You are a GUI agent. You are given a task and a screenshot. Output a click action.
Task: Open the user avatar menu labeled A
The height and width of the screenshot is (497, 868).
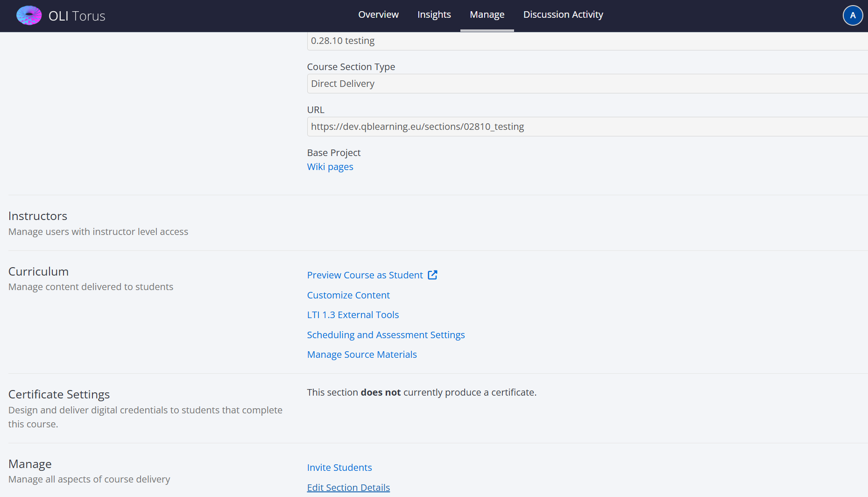852,15
